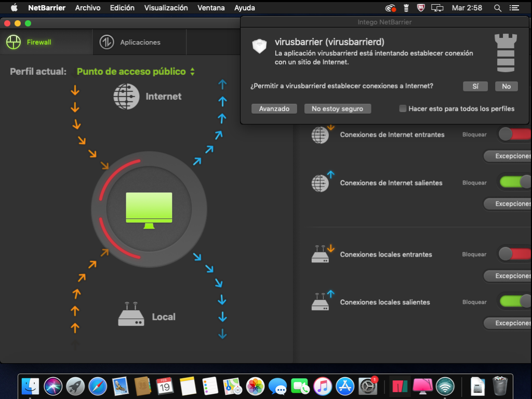Open Safari compass icon in Dock

coord(98,386)
